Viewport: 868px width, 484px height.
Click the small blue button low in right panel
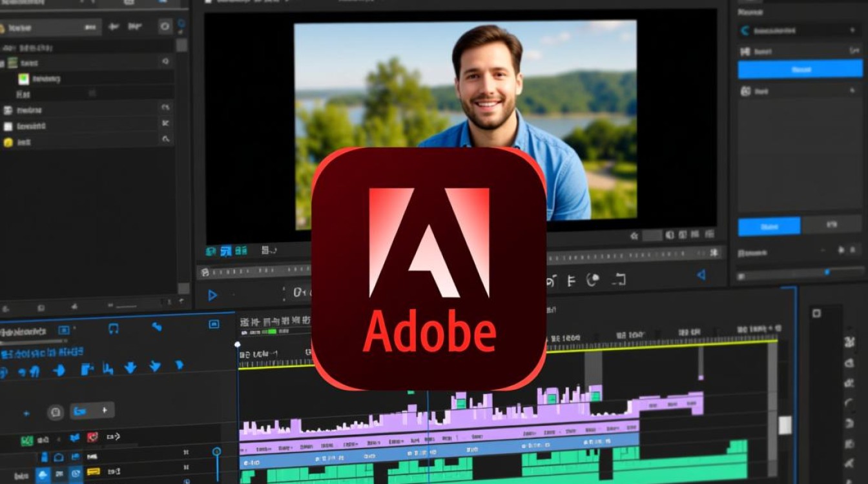(769, 226)
